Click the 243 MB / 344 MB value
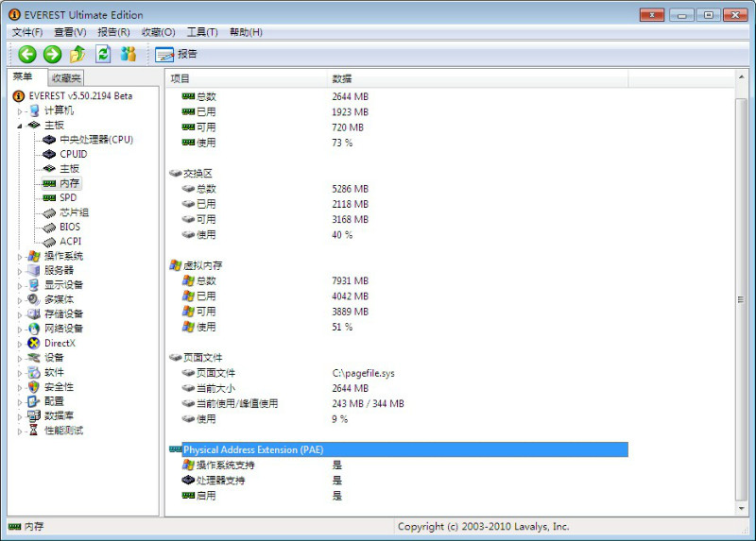The height and width of the screenshot is (541, 756). pos(368,404)
